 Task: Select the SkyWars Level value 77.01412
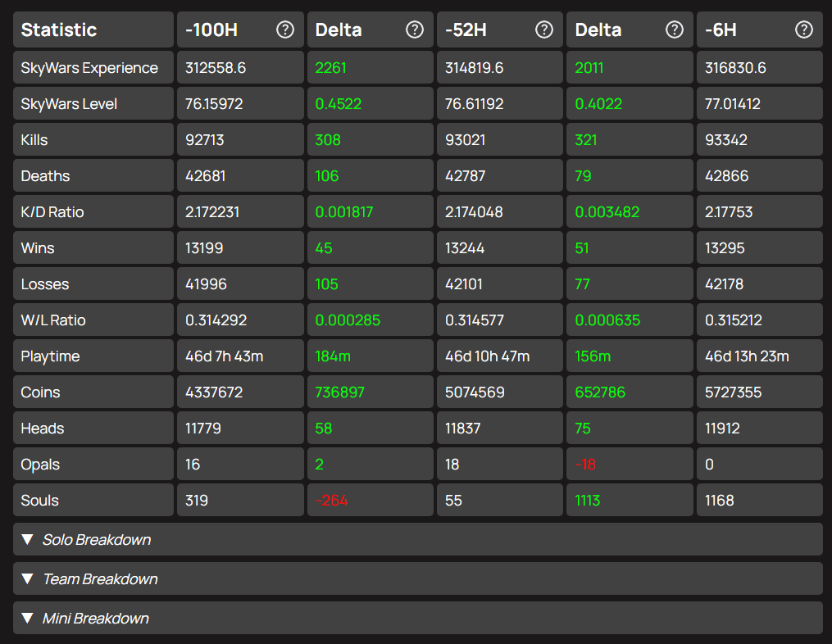[732, 104]
